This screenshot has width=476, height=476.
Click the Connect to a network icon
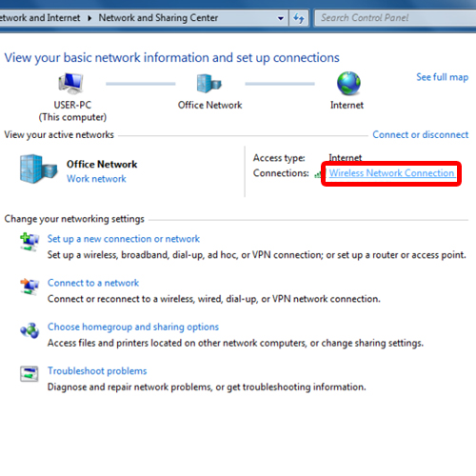click(x=30, y=287)
